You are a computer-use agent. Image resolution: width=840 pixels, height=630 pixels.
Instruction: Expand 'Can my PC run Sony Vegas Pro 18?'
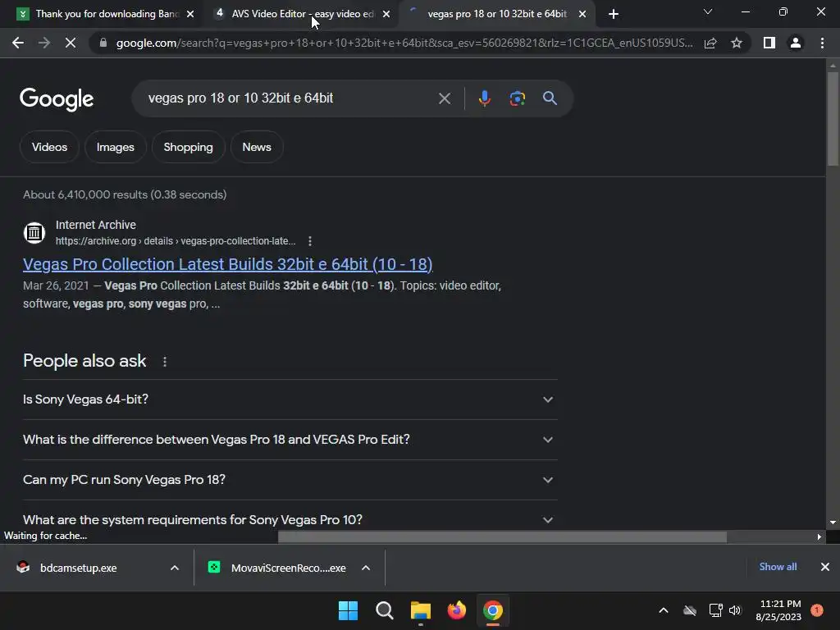tap(290, 480)
